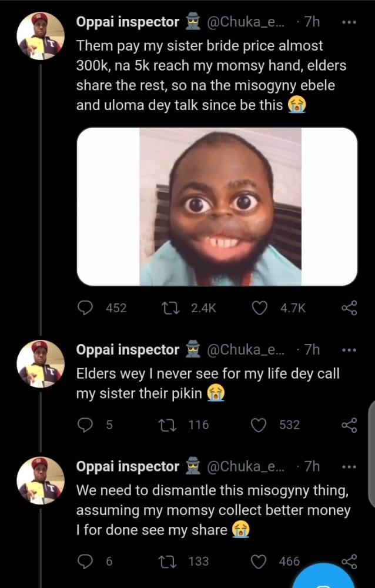
Task: Open the funny face image
Action: click(x=217, y=207)
